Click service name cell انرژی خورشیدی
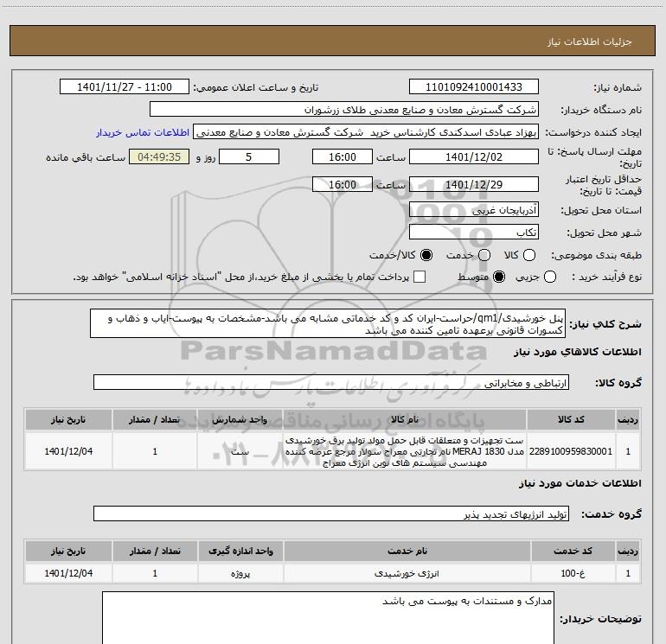 [x=407, y=573]
